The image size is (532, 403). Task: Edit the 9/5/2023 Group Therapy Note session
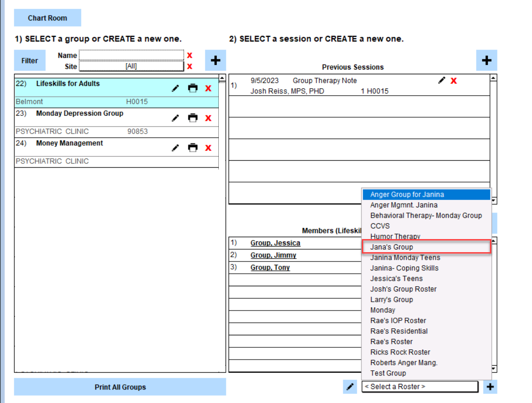pos(441,81)
